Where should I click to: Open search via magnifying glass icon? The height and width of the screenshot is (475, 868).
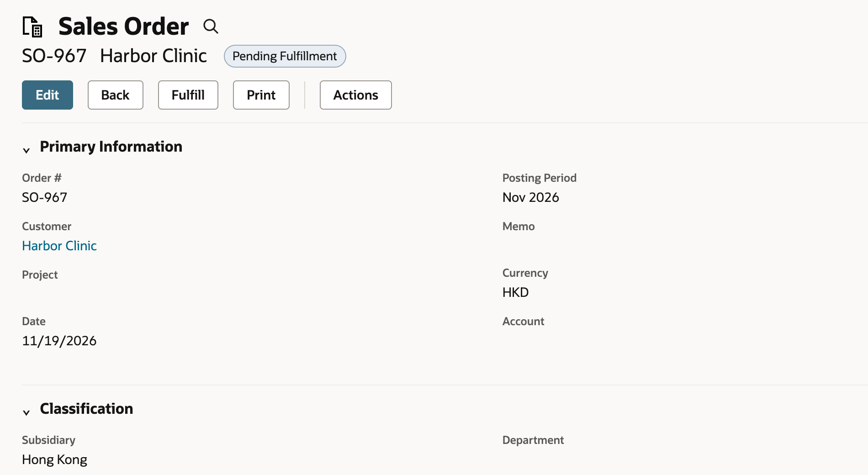point(211,26)
